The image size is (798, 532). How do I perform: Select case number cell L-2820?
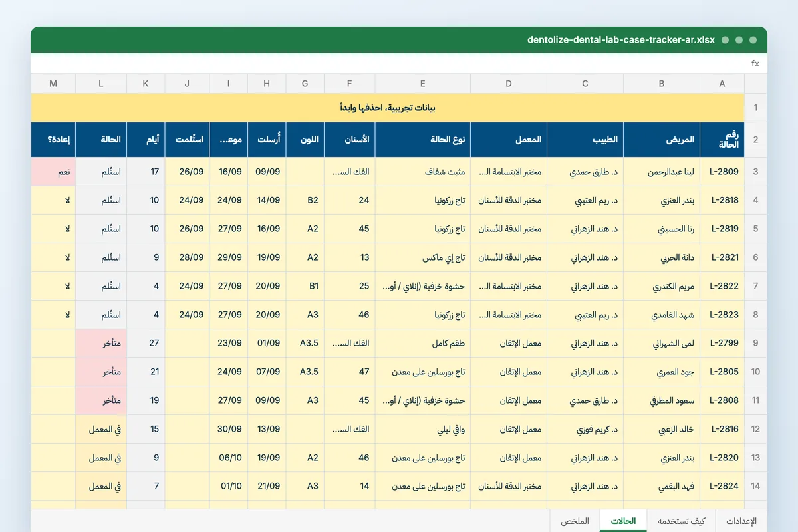pos(722,458)
